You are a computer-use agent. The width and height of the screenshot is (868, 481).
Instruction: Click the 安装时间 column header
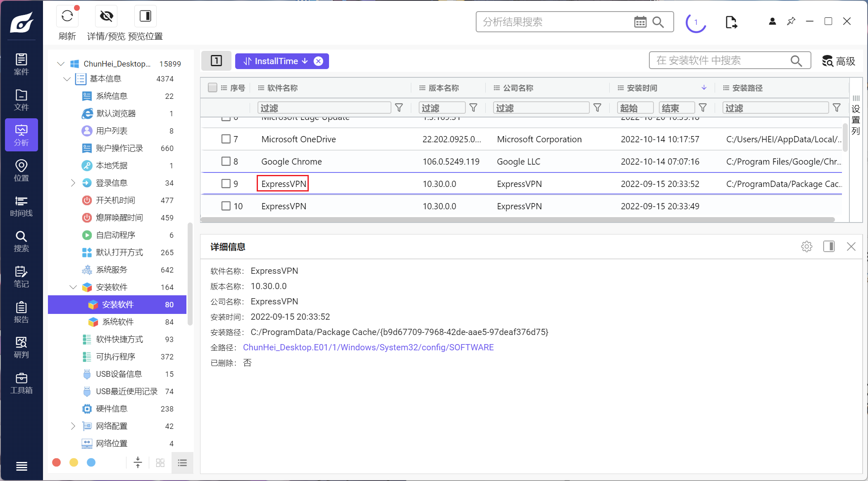(x=642, y=88)
